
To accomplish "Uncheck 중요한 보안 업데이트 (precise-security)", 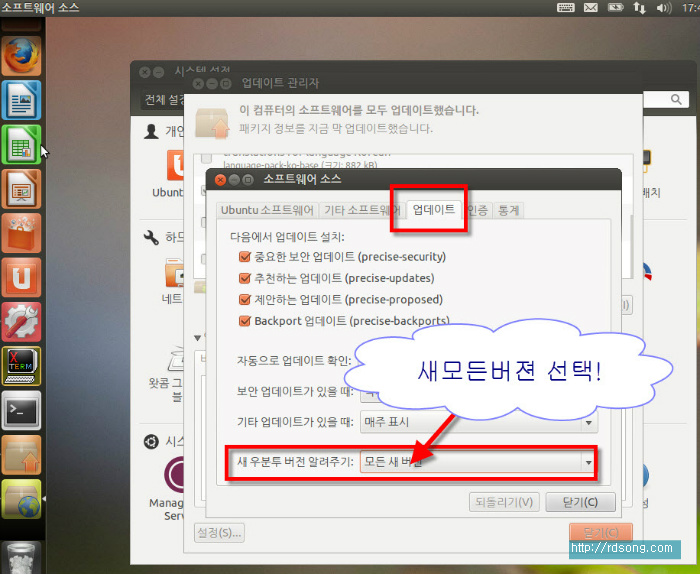I will [x=245, y=257].
